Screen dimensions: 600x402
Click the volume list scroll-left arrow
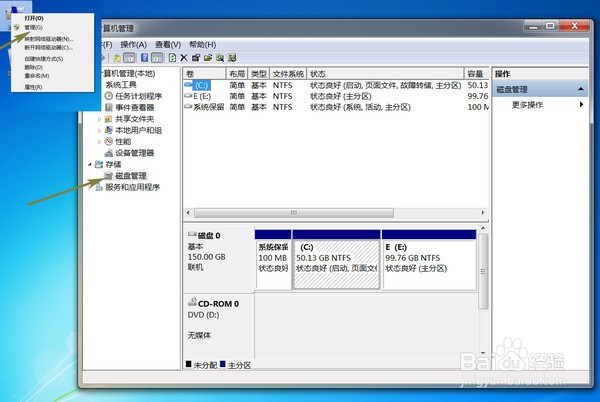tap(188, 213)
